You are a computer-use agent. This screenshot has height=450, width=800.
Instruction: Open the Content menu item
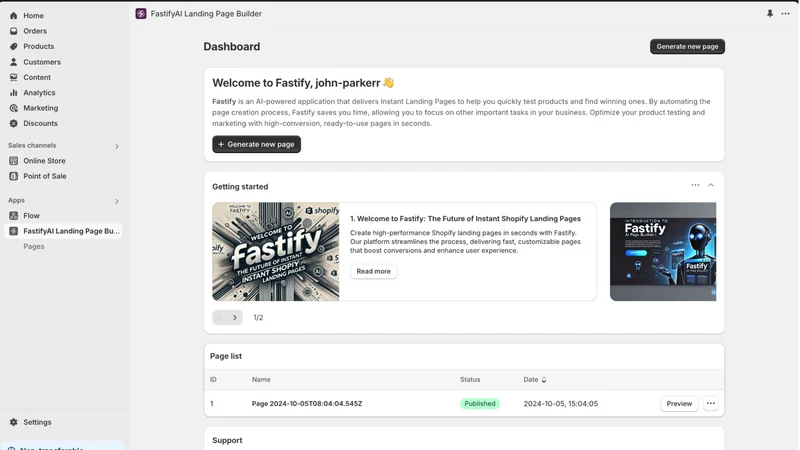pos(37,77)
